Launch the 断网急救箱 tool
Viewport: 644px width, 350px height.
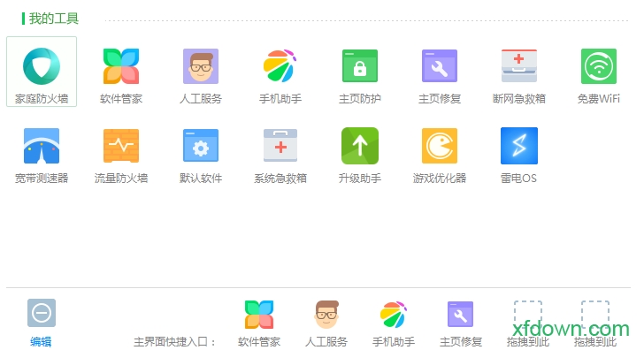[519, 66]
